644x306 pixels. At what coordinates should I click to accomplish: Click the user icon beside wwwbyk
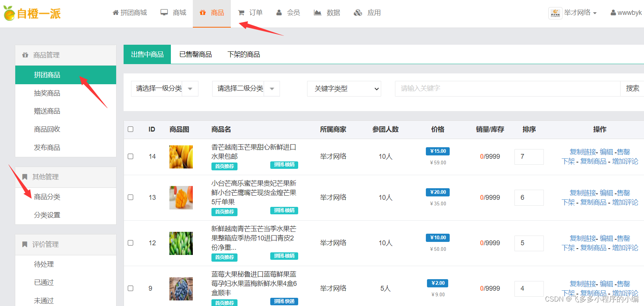tap(613, 13)
